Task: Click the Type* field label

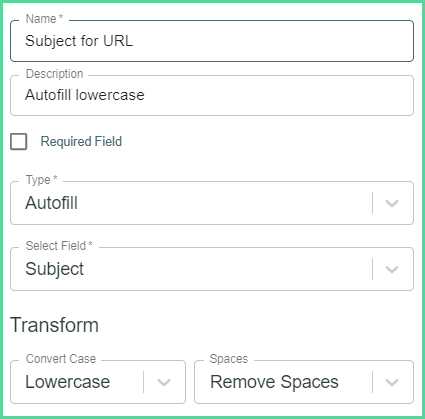Action: (41, 180)
